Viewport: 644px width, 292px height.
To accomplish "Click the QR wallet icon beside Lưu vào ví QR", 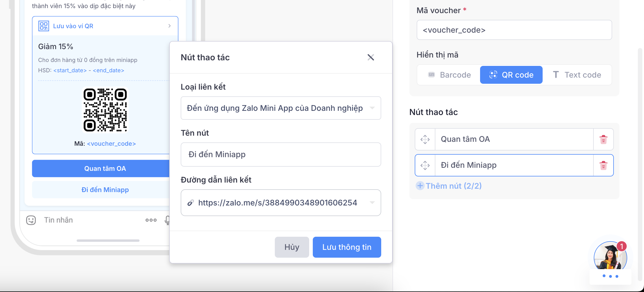I will [44, 26].
